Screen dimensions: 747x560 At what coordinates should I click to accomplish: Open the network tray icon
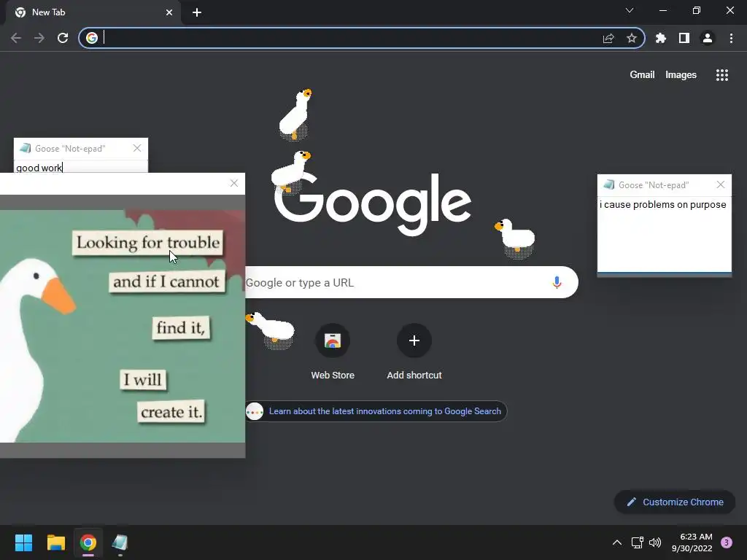pyautogui.click(x=637, y=542)
